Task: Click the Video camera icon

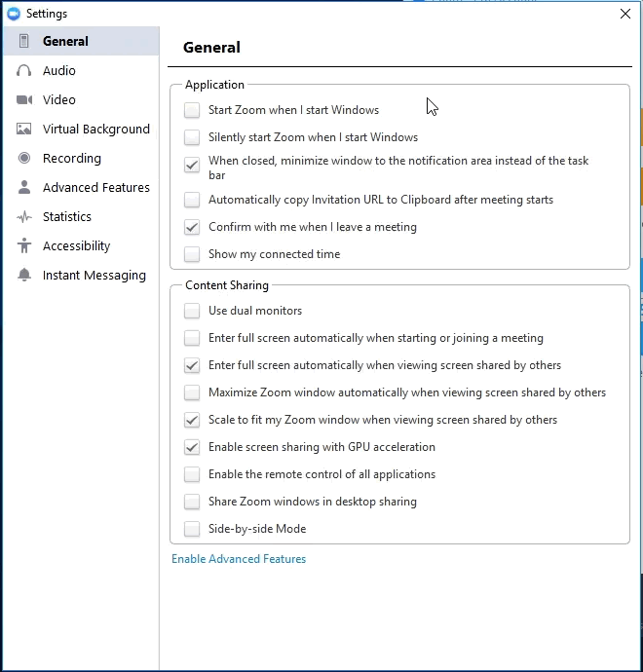Action: 24,100
